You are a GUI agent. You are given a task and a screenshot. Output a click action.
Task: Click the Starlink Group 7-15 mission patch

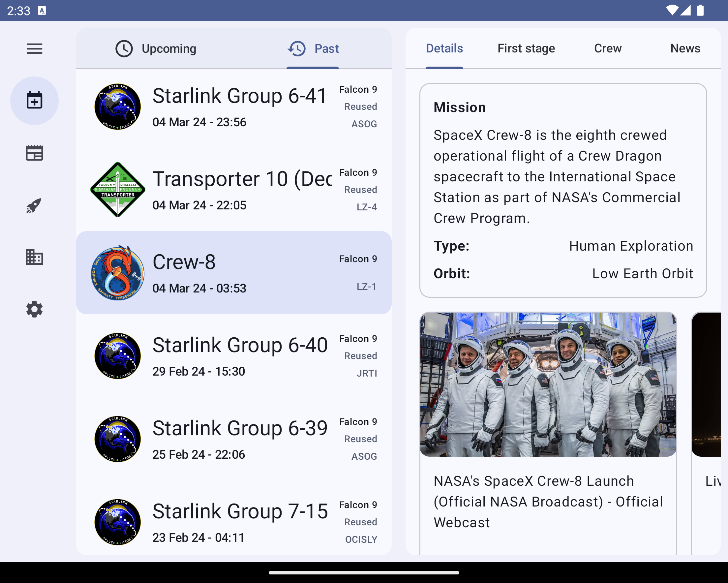coord(118,522)
